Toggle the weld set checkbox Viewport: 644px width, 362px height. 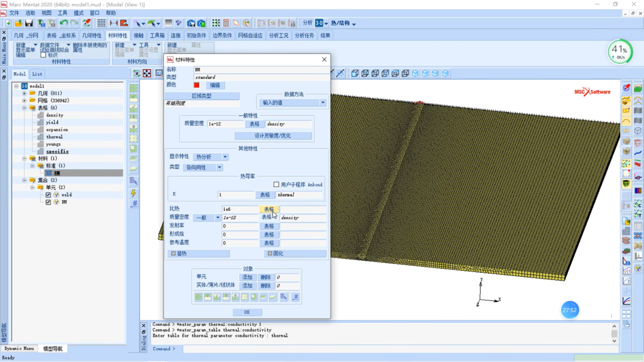coord(48,195)
